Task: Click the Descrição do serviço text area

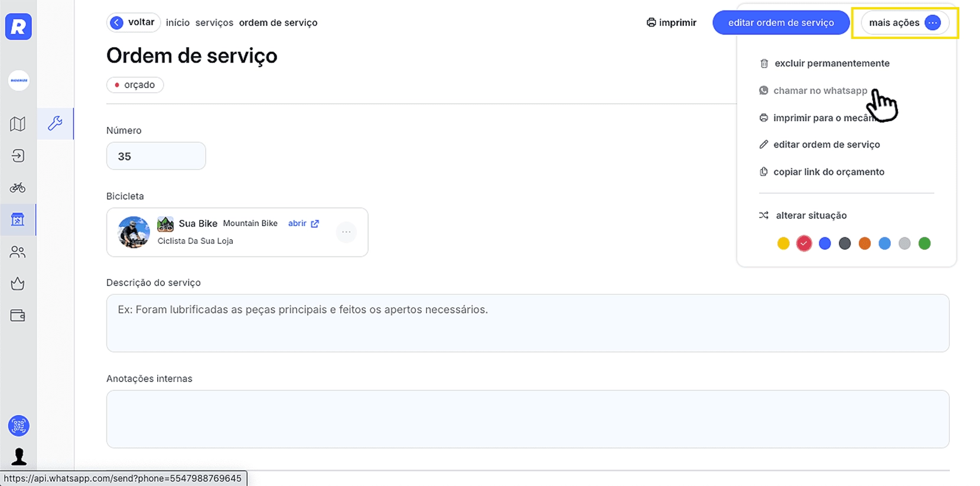Action: (528, 323)
